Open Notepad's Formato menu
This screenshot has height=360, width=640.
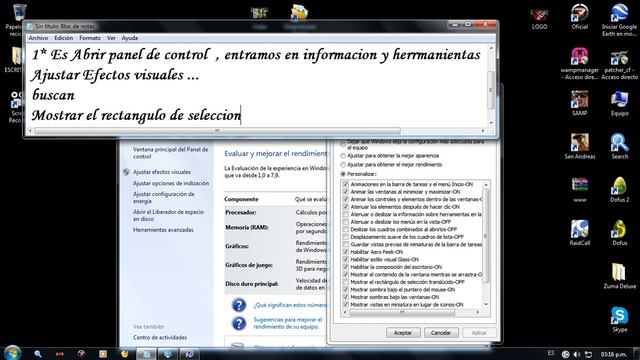pyautogui.click(x=90, y=38)
